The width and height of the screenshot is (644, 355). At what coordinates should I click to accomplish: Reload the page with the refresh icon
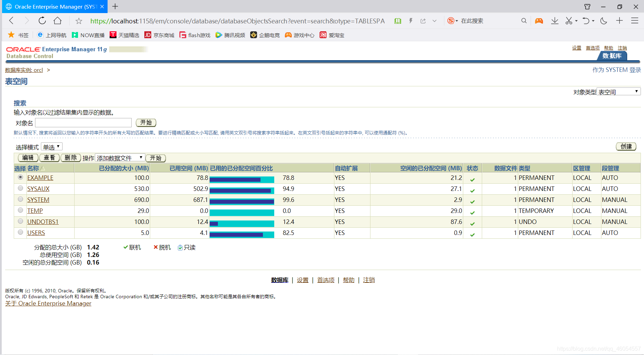[x=42, y=21]
